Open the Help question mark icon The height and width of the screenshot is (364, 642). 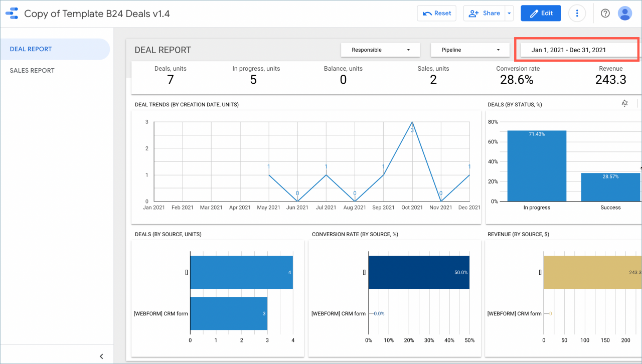[x=605, y=14]
